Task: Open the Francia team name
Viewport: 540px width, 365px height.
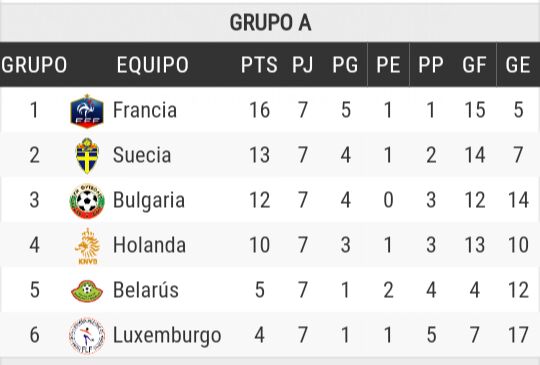Action: pyautogui.click(x=145, y=110)
